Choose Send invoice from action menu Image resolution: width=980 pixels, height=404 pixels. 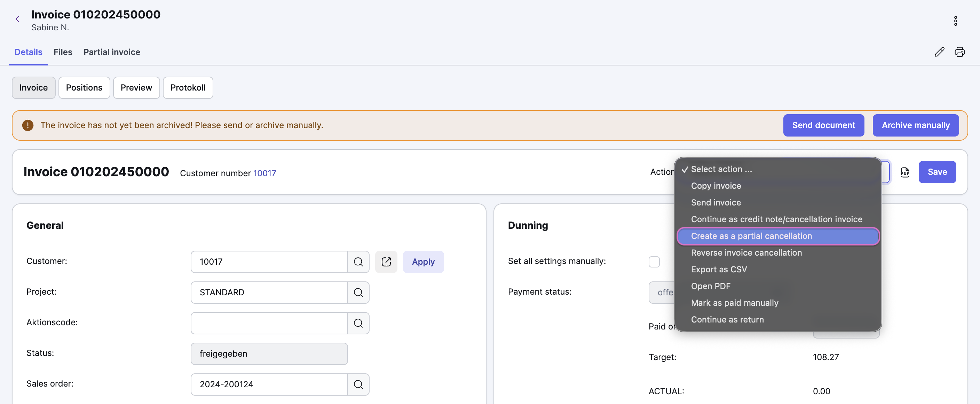[778, 203]
